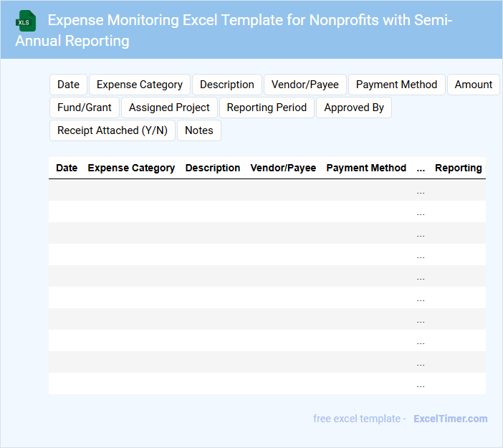The width and height of the screenshot is (503, 448).
Task: Click the Vendor/Payee column header
Action: coord(283,168)
